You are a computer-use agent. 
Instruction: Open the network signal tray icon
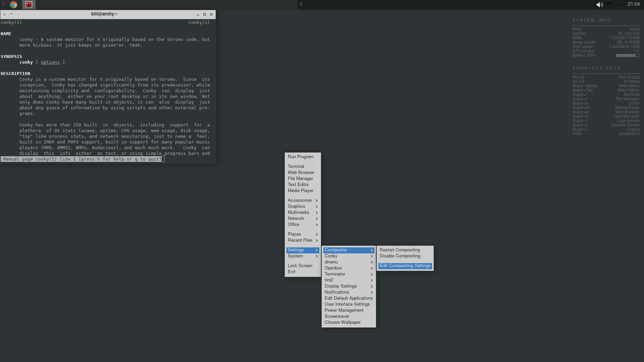(x=618, y=5)
